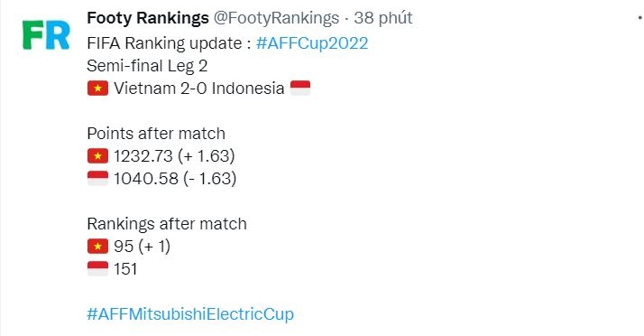Click Indonesia flag beside ranking 151
Screen dimensions: 644x336
point(97,269)
